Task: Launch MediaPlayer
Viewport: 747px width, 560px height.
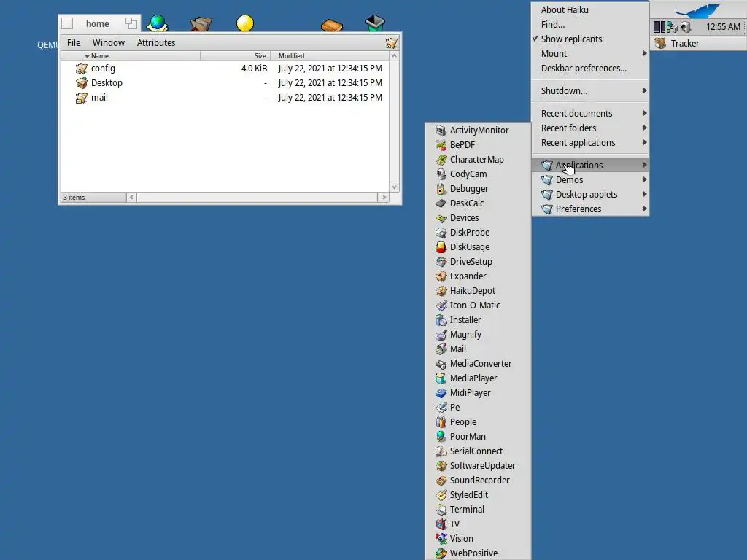Action: 478,378
